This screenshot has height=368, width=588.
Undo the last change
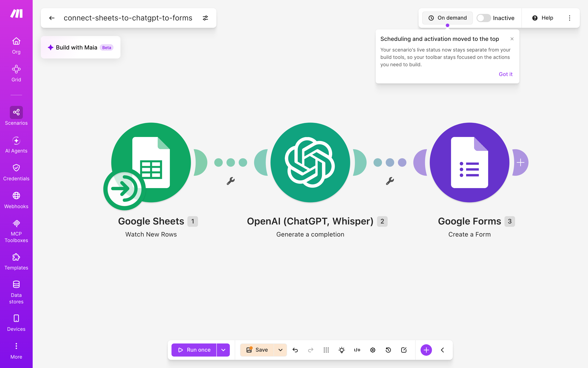pyautogui.click(x=295, y=350)
